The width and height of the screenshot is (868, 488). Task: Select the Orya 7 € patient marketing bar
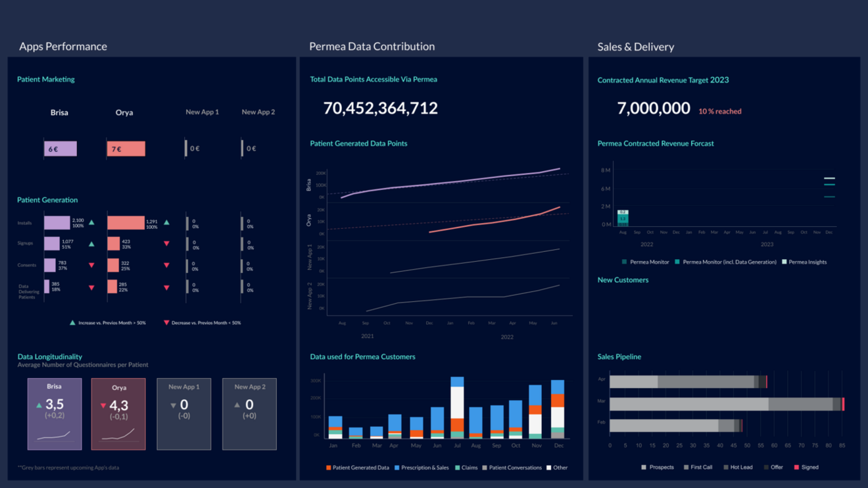click(x=126, y=149)
